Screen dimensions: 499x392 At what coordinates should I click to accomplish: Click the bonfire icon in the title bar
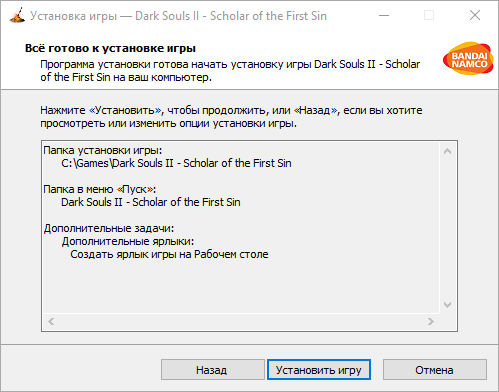coord(17,16)
